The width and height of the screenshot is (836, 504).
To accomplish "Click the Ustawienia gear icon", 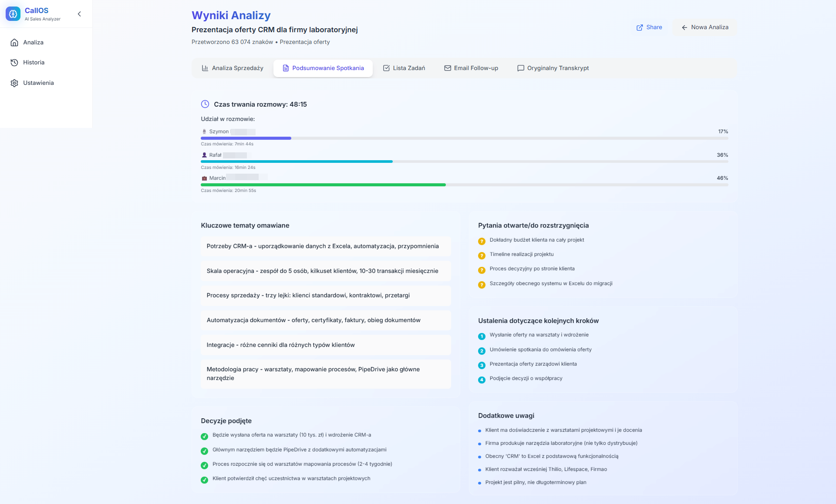I will pyautogui.click(x=14, y=83).
